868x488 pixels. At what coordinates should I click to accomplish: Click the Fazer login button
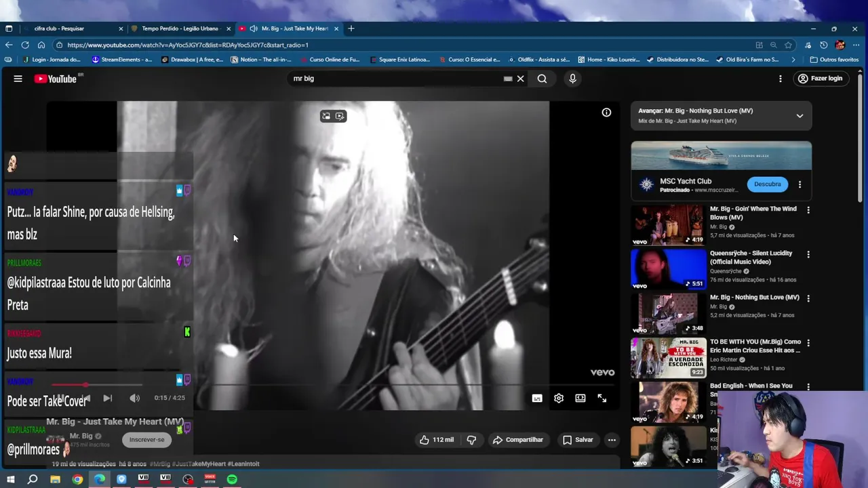click(x=821, y=79)
